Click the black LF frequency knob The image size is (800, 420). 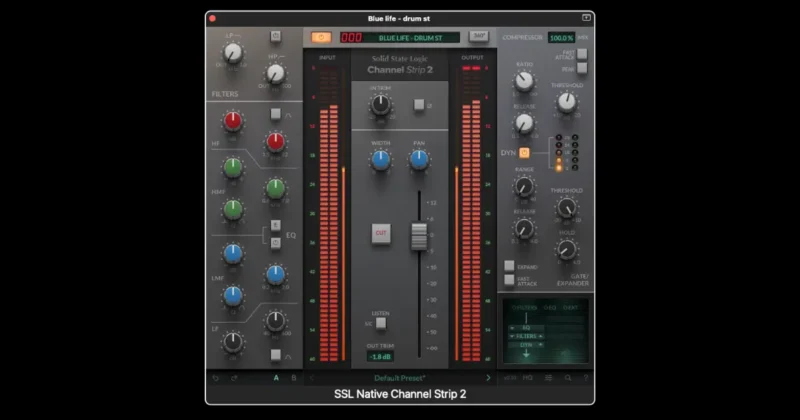click(276, 320)
